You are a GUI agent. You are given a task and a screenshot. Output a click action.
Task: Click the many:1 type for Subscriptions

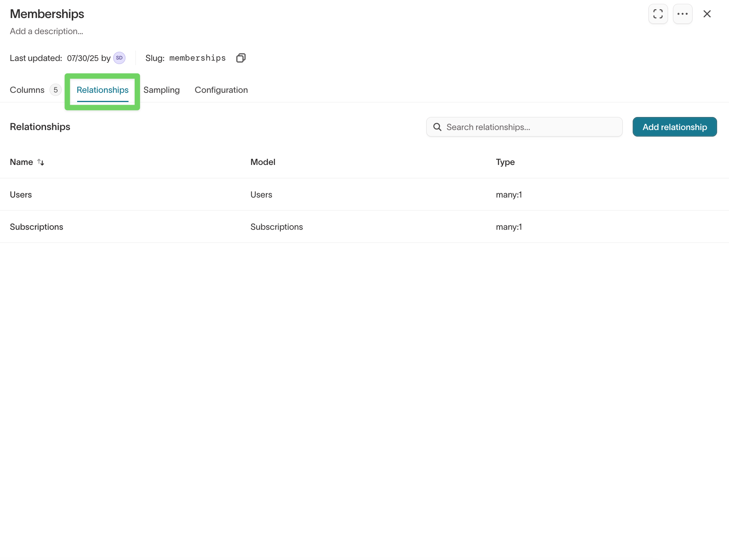tap(509, 227)
